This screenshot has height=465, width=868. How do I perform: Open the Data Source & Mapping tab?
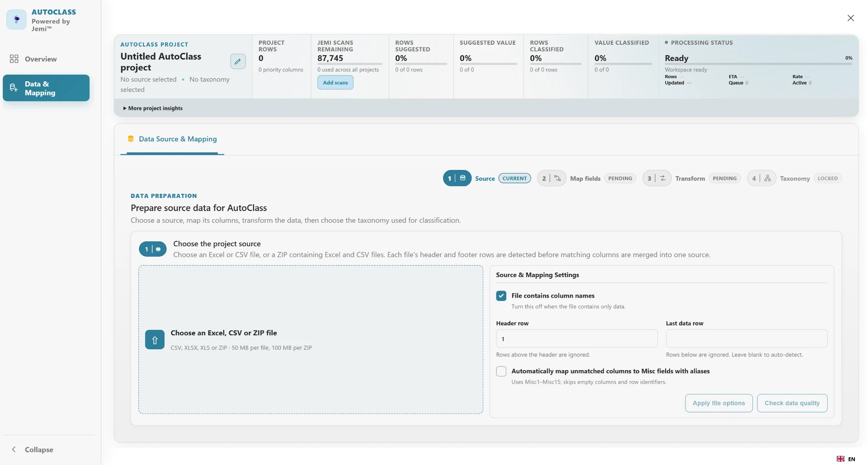click(x=172, y=139)
